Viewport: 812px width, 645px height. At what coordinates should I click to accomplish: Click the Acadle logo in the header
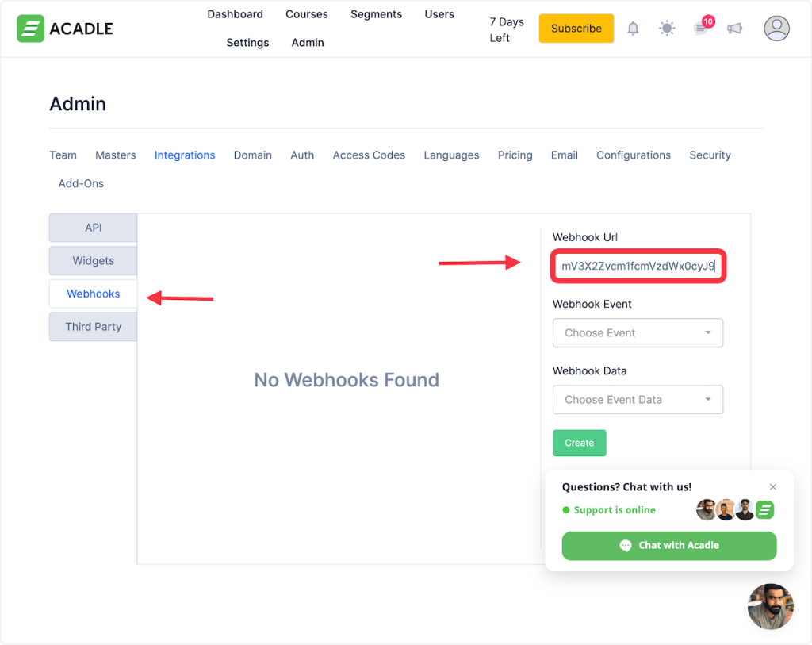[65, 29]
